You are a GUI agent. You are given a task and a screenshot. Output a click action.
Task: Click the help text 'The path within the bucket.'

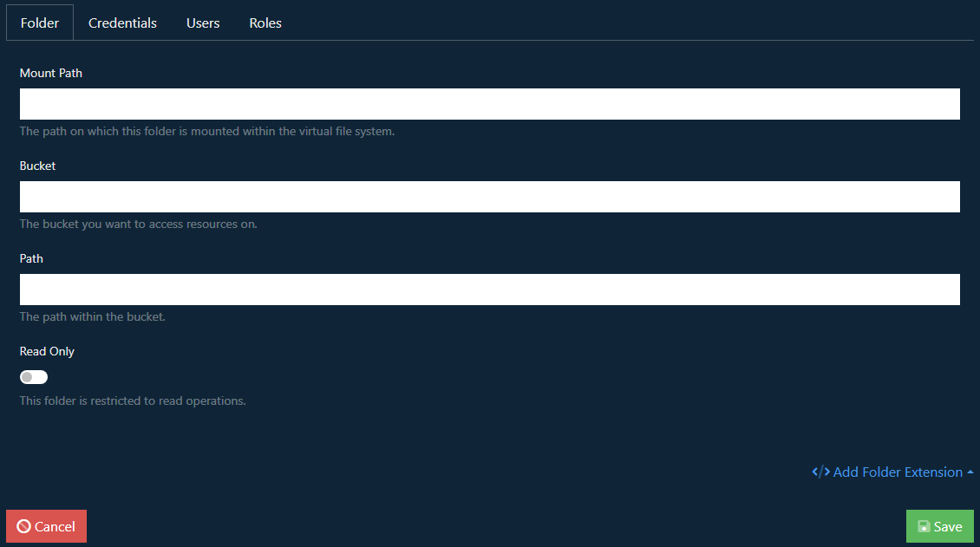[x=93, y=316]
